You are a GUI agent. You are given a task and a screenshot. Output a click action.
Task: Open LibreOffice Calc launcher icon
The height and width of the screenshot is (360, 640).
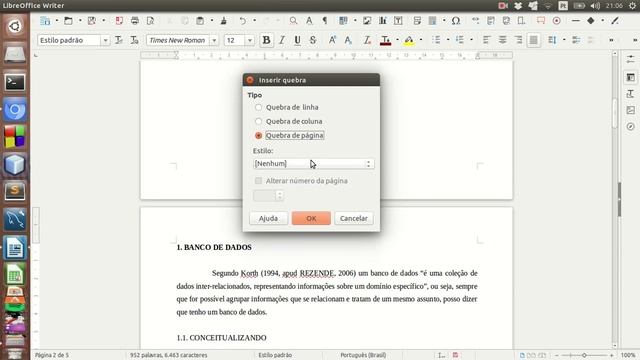point(15,275)
